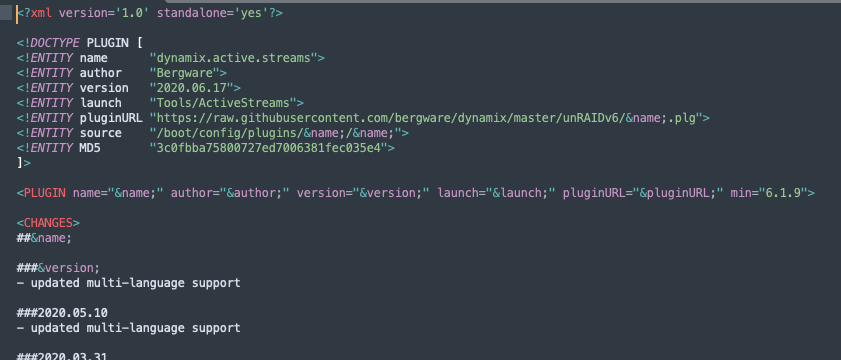Click the "Tools/ActiveStreams" launch value
The image size is (841, 360).
pyautogui.click(x=223, y=103)
